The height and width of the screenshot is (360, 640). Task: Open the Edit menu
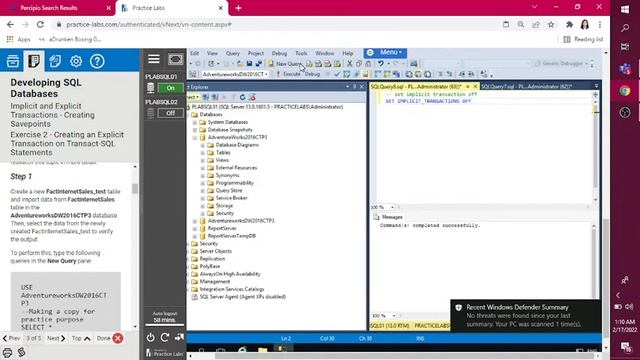[195, 53]
